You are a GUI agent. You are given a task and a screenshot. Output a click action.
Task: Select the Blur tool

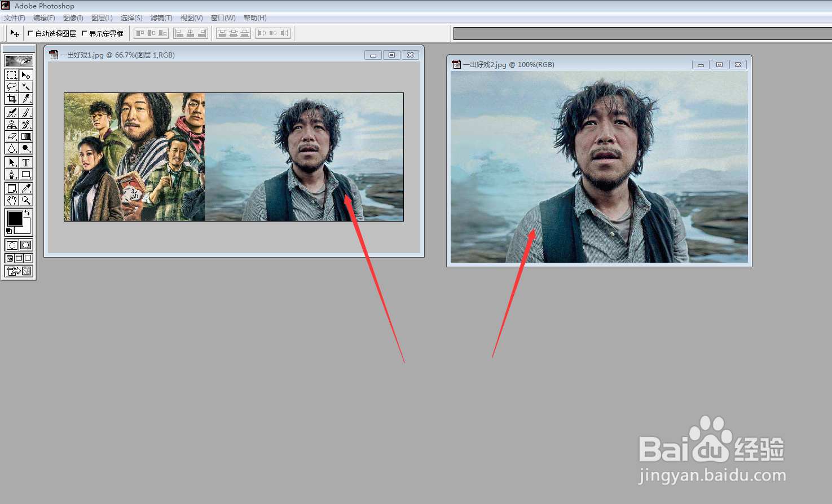point(12,148)
